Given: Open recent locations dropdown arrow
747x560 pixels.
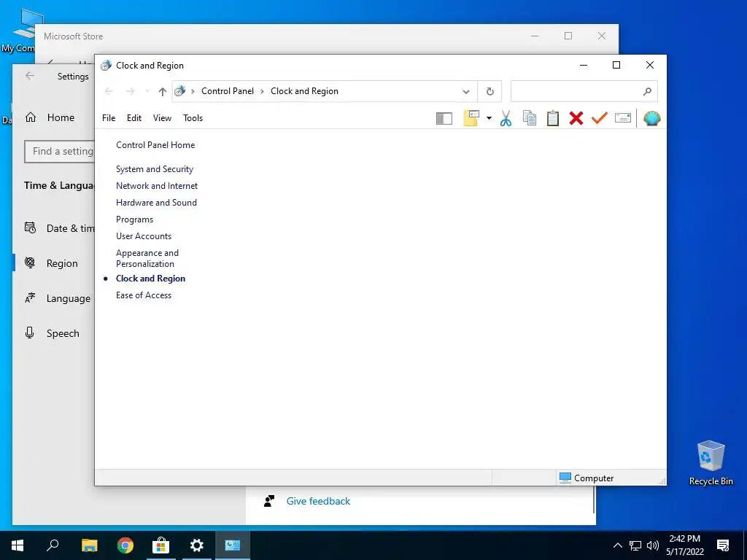Looking at the screenshot, I should tap(147, 91).
